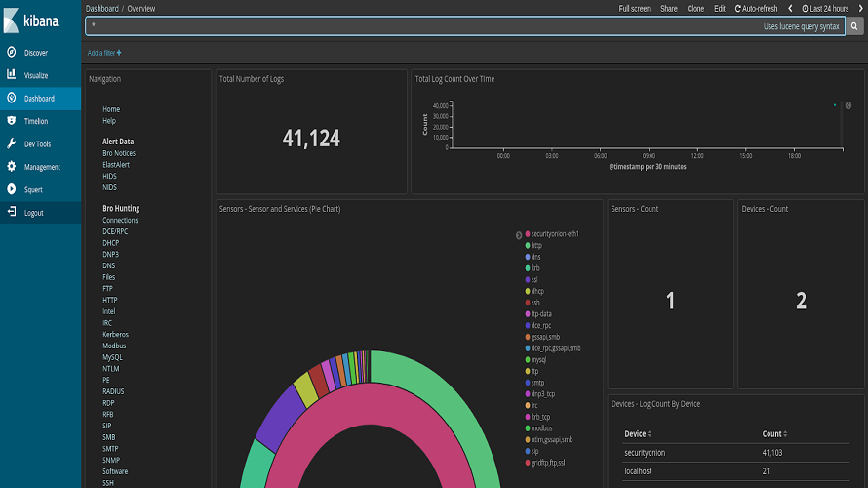Open the Share menu item
Image resolution: width=868 pixels, height=488 pixels.
point(669,9)
